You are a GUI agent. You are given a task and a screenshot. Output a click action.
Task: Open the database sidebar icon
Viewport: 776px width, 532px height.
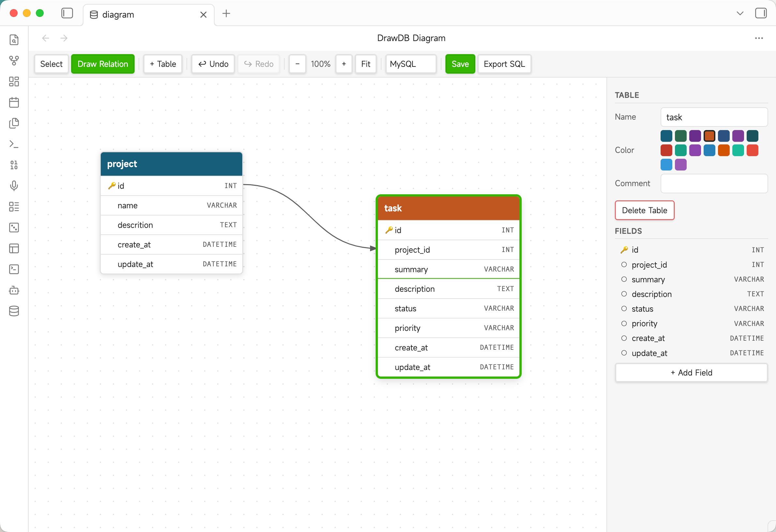[14, 311]
